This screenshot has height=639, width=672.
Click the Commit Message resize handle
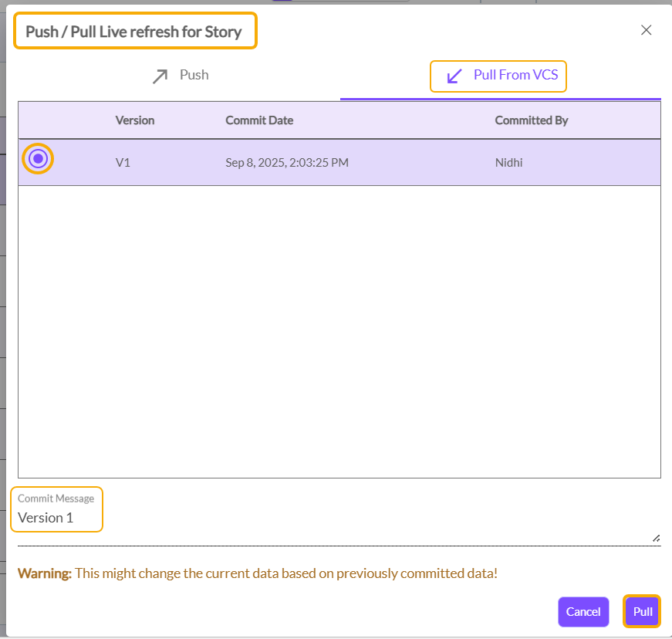656,538
